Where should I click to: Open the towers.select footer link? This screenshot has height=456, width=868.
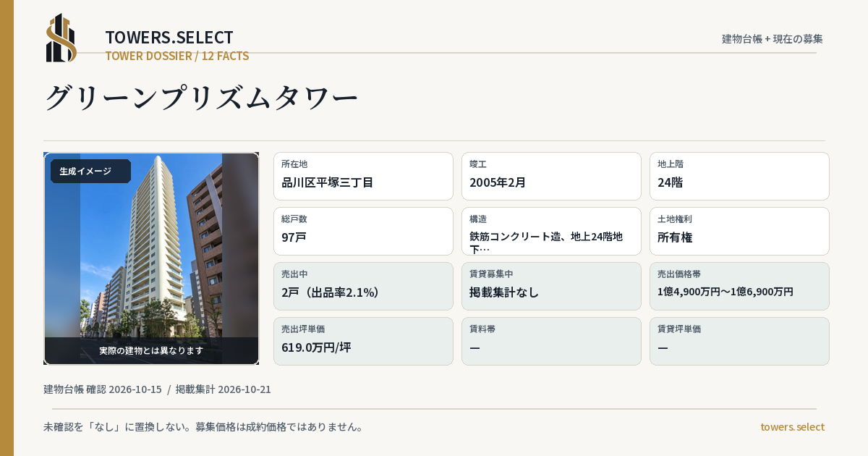[792, 427]
